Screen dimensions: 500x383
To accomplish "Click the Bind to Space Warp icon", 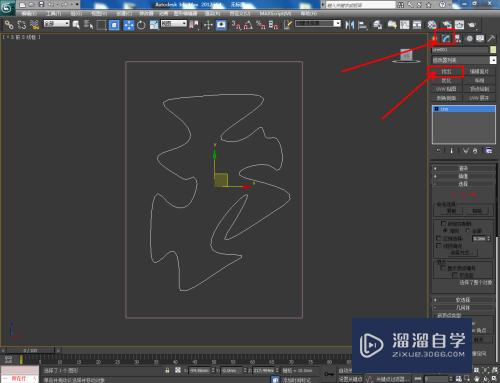I will click(34, 25).
